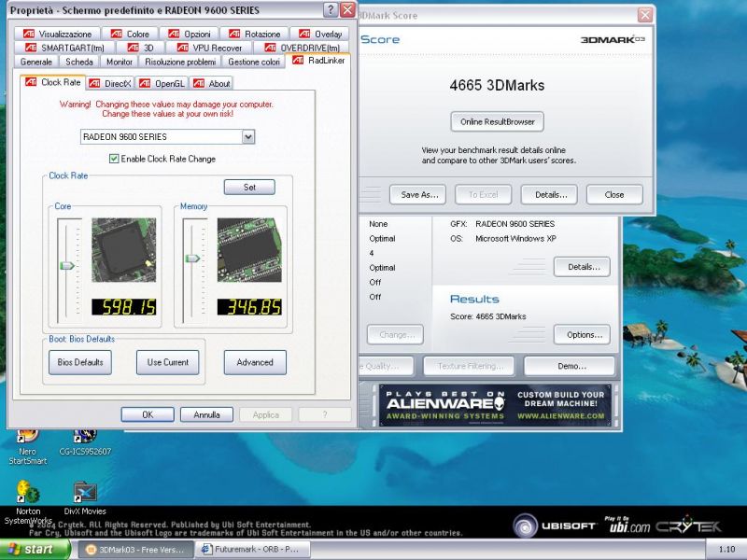This screenshot has width=747, height=560.
Task: Click Close in the 3DMark Score window
Action: pyautogui.click(x=614, y=195)
